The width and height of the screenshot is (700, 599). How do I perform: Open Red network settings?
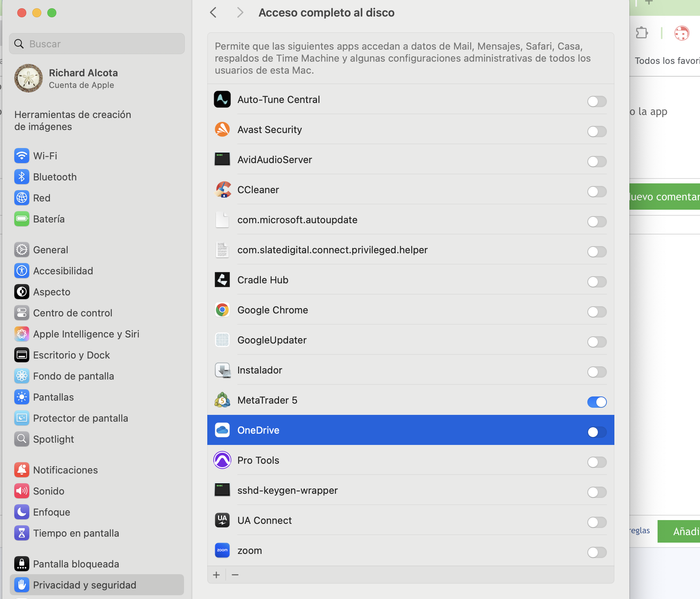(97, 198)
